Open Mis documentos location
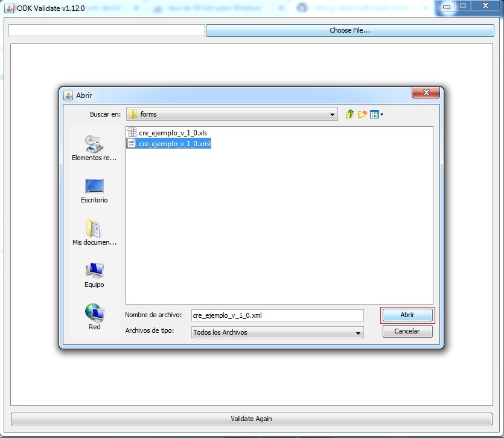The width and height of the screenshot is (504, 438). pyautogui.click(x=94, y=233)
